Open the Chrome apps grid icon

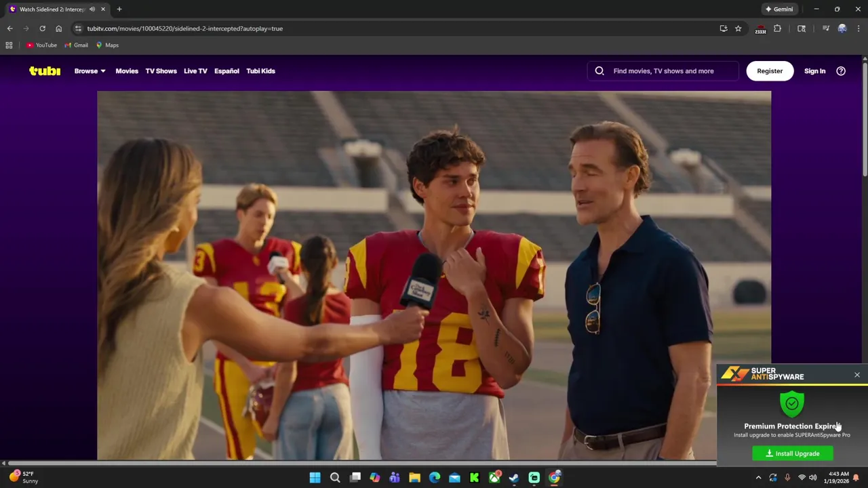(9, 45)
